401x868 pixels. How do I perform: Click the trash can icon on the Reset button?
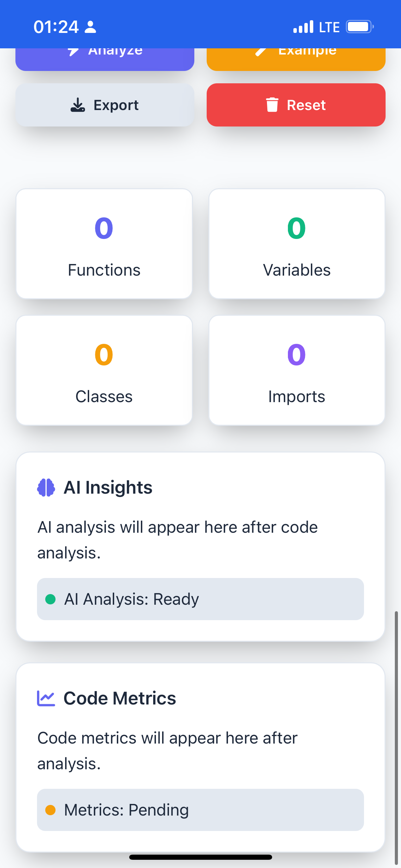[x=272, y=105]
